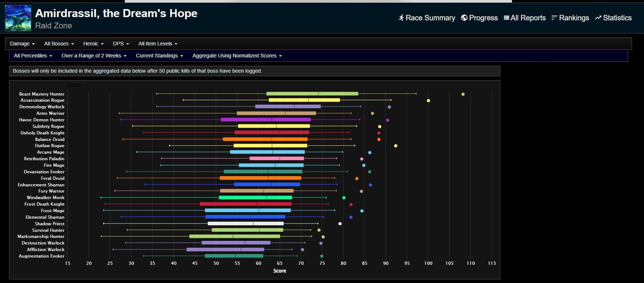This screenshot has width=644, height=283.
Task: Open Aggregate Using Normalized Scores dropdown
Action: (x=237, y=56)
